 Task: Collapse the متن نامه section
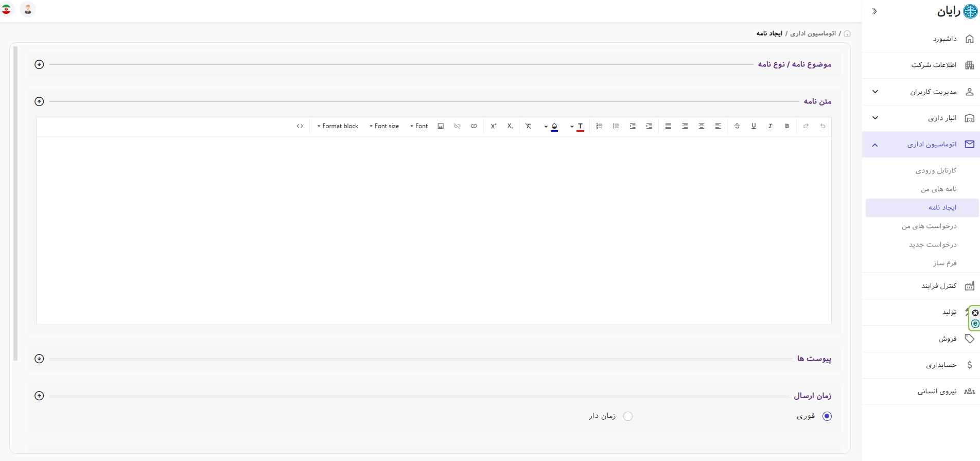(x=39, y=101)
